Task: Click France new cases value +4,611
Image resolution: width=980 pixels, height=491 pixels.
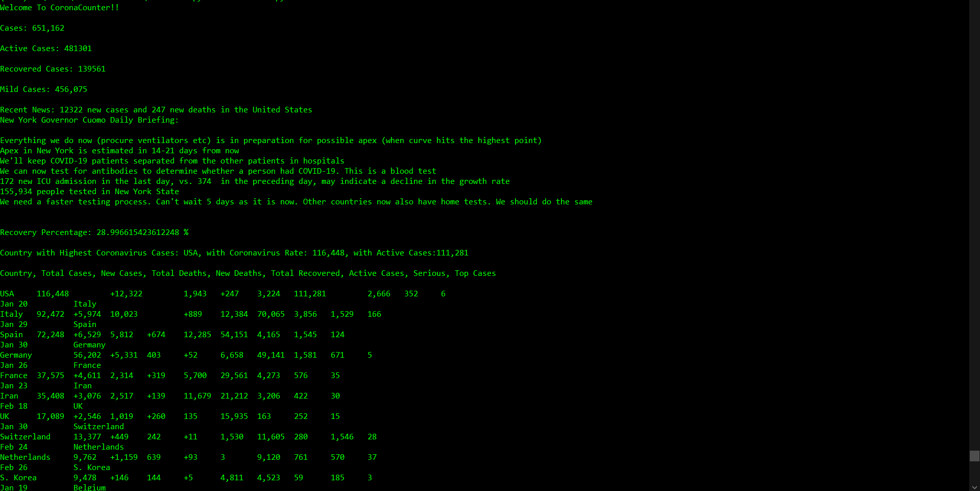Action: point(87,376)
